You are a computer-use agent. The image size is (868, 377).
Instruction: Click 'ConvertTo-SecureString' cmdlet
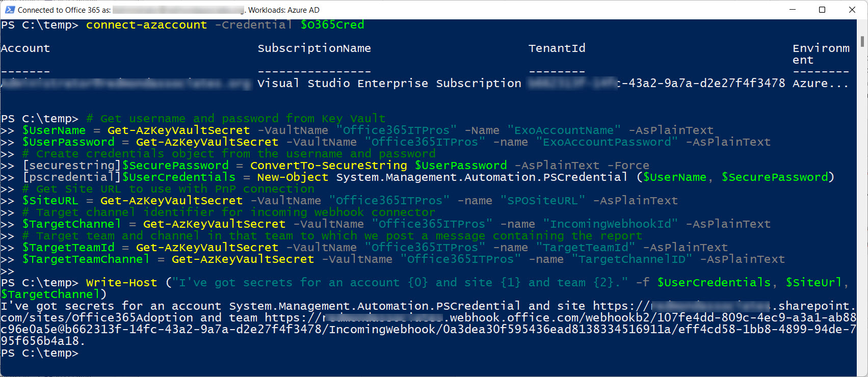[329, 166]
